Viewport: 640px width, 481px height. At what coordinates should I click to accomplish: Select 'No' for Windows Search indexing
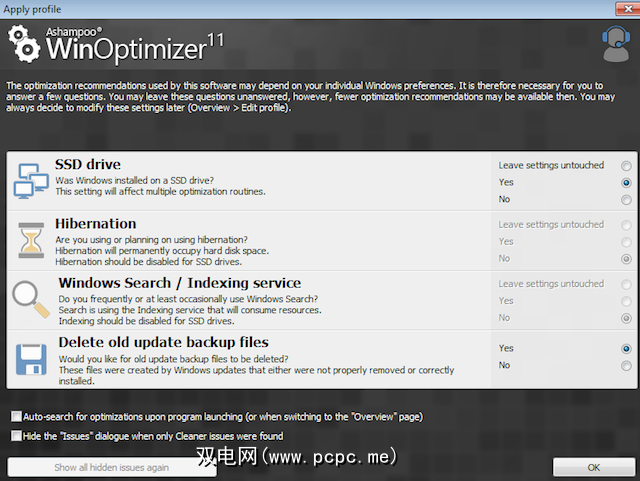pyautogui.click(x=626, y=318)
